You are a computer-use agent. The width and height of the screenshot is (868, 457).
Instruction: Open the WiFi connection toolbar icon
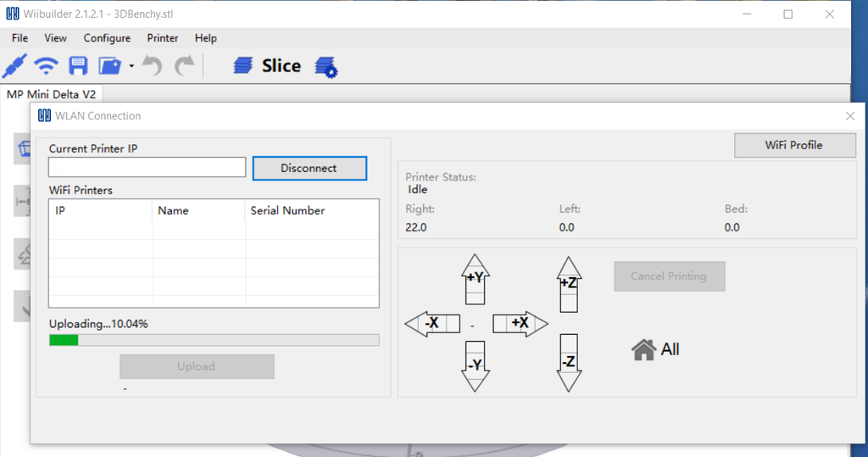point(46,66)
